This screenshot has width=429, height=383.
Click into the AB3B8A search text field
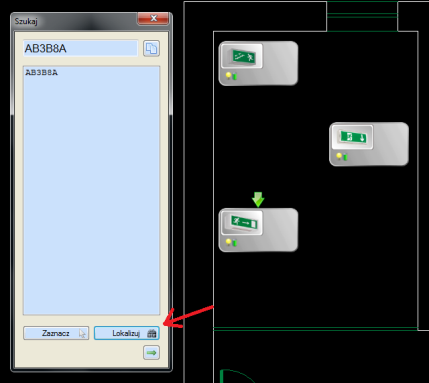click(80, 49)
